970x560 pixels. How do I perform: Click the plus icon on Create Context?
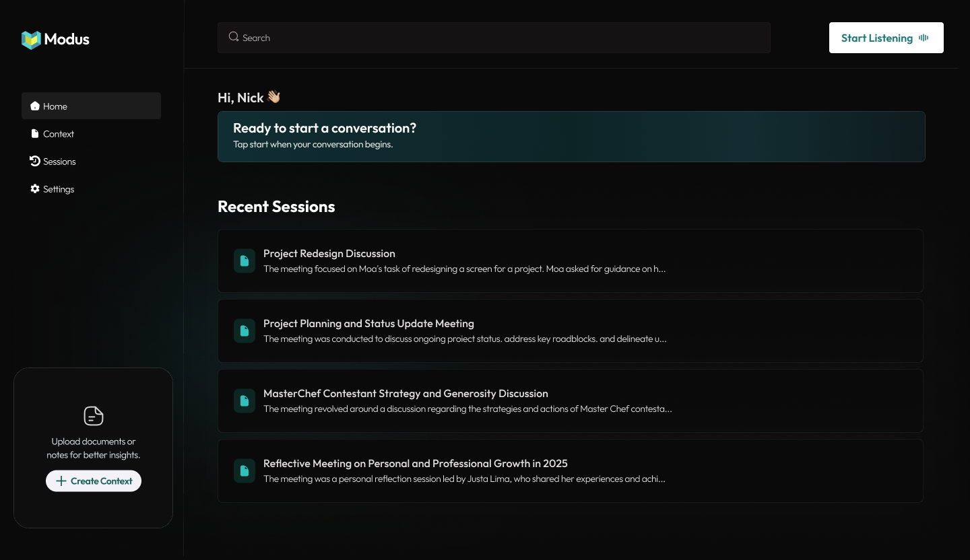coord(61,481)
